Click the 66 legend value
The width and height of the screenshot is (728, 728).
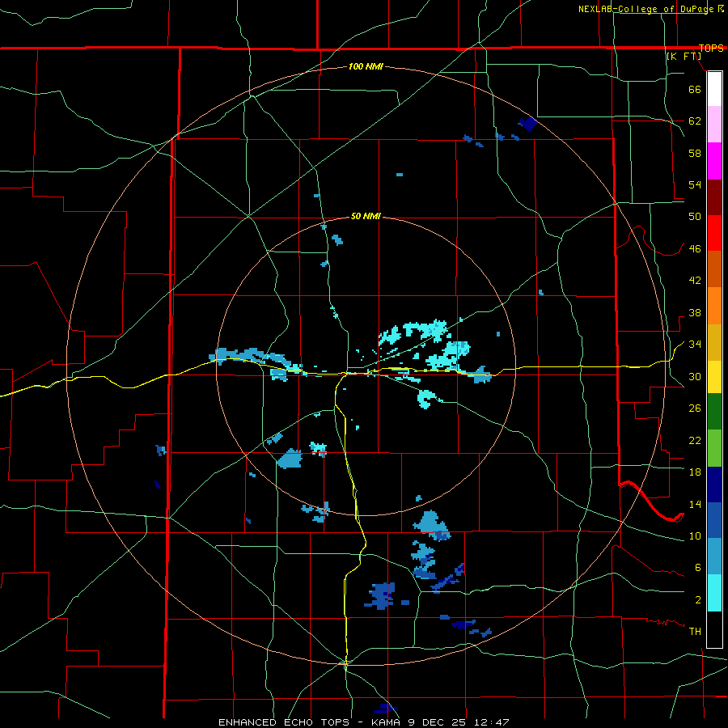695,89
